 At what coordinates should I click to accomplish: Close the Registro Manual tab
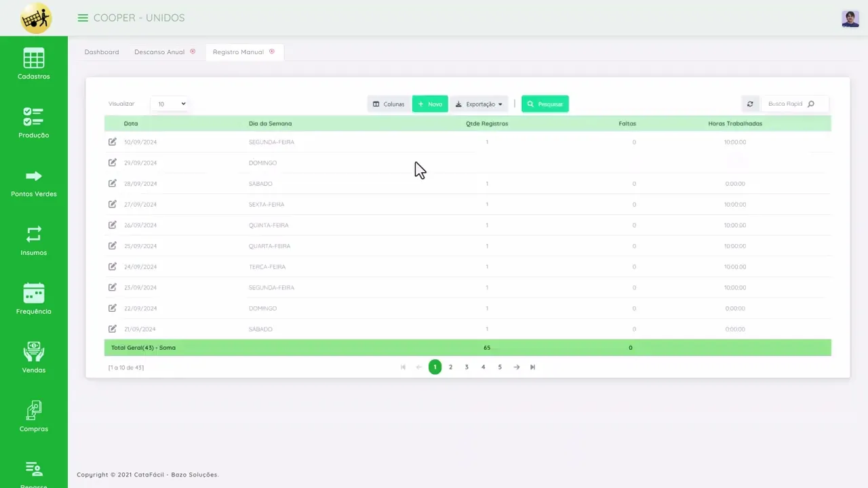tap(272, 52)
